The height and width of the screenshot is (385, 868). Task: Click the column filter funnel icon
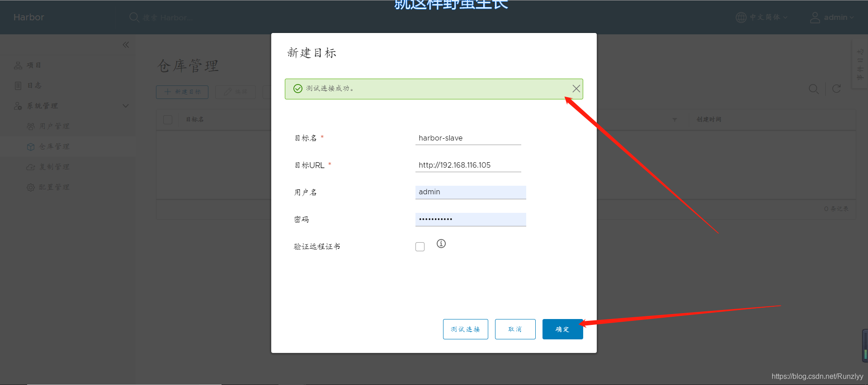coord(675,120)
